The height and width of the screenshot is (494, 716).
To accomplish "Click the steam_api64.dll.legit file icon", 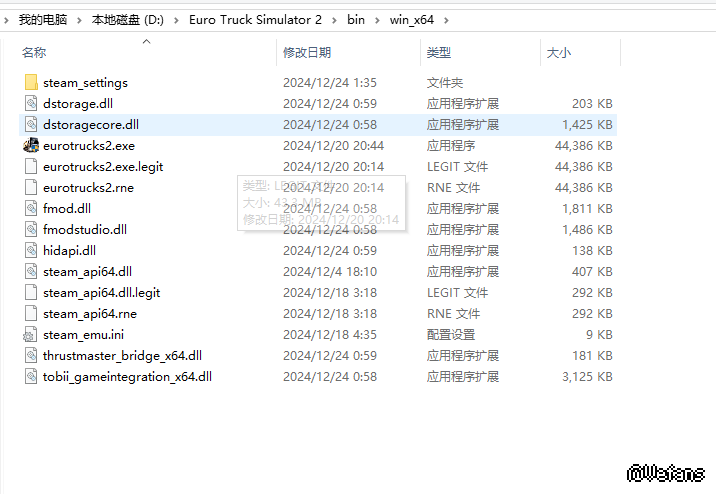I will [x=31, y=293].
